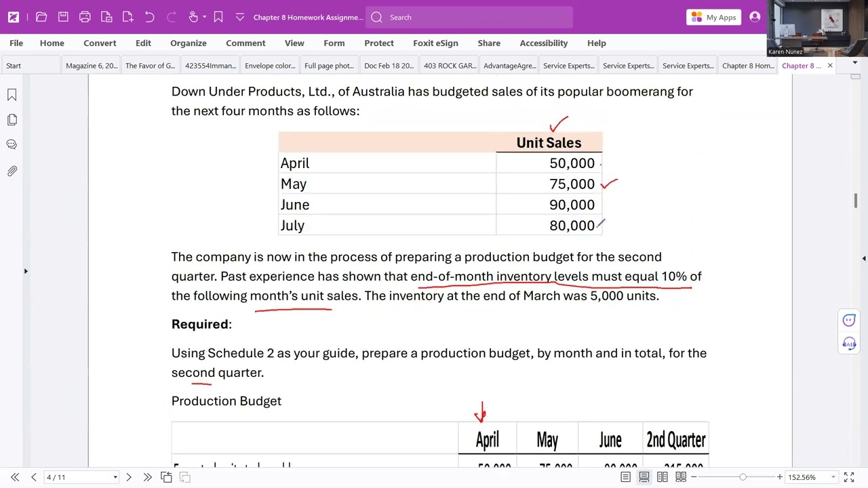
Task: Go to the next page
Action: tap(129, 477)
